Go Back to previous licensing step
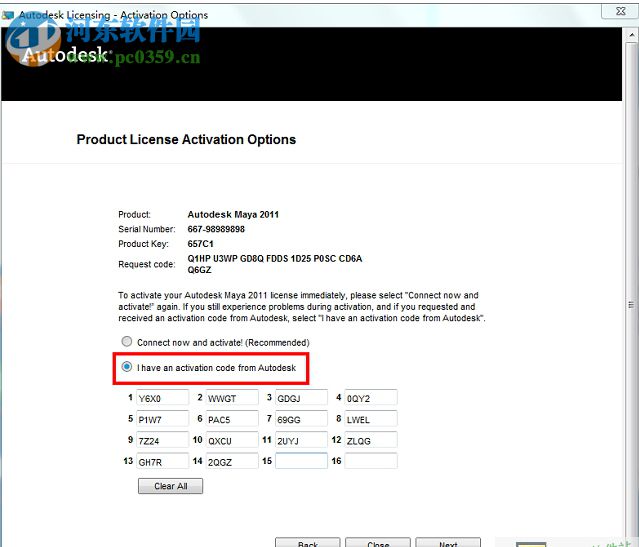This screenshot has height=547, width=639. [308, 543]
